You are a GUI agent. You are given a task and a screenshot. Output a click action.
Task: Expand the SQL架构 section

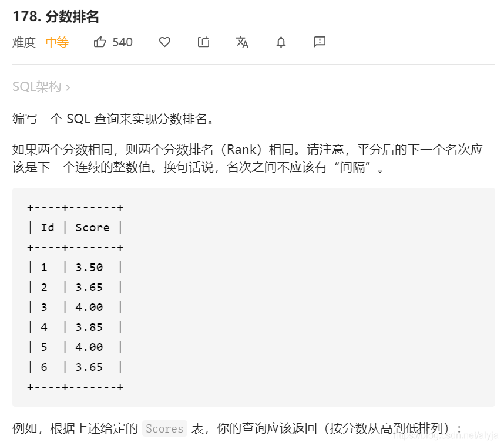click(38, 86)
